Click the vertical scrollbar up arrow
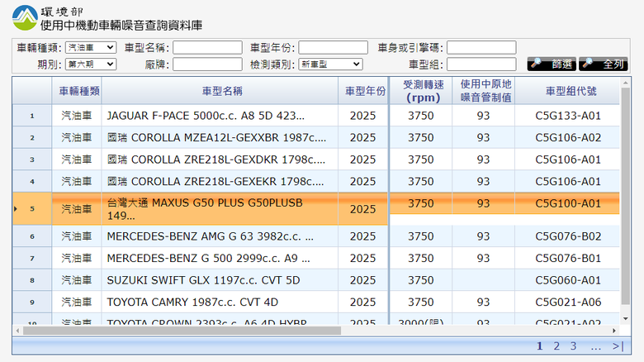 tap(626, 83)
